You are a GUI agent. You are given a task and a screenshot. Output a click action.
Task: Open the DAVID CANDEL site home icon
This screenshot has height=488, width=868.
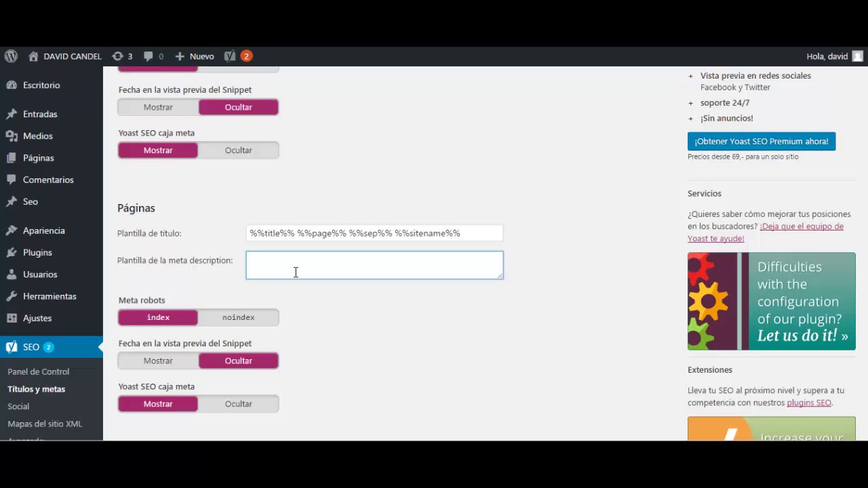[33, 56]
